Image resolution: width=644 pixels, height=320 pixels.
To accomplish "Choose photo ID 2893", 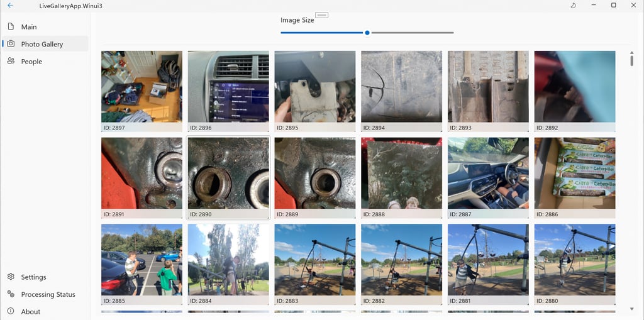I will [x=488, y=91].
